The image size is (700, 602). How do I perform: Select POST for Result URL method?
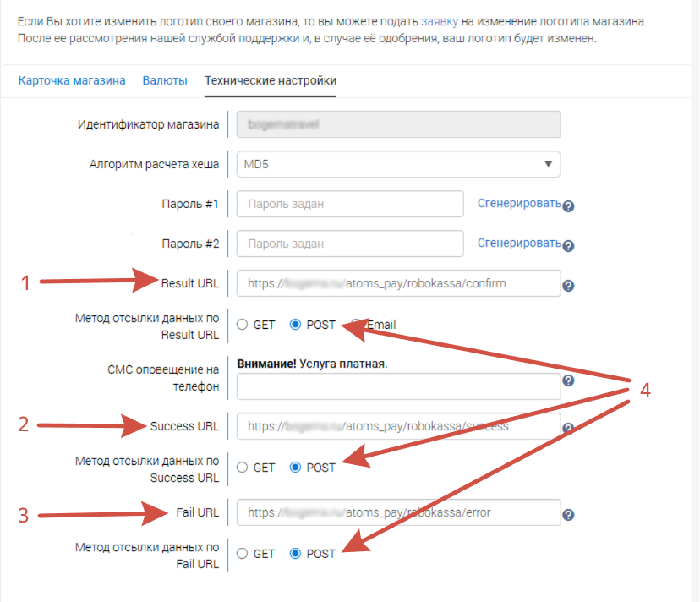[x=295, y=325]
